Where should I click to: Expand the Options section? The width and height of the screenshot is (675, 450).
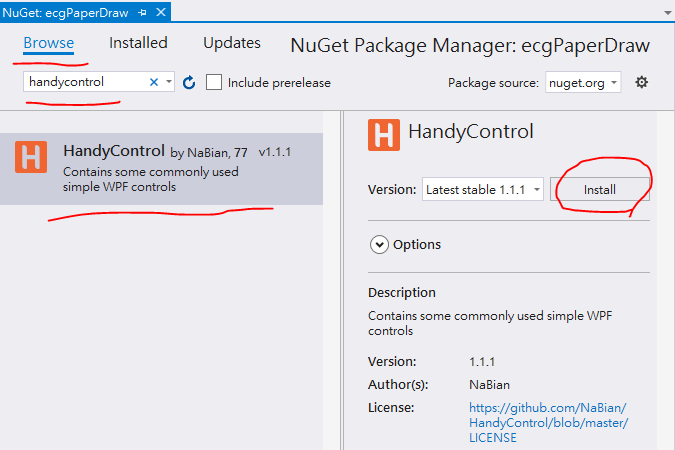click(x=379, y=245)
